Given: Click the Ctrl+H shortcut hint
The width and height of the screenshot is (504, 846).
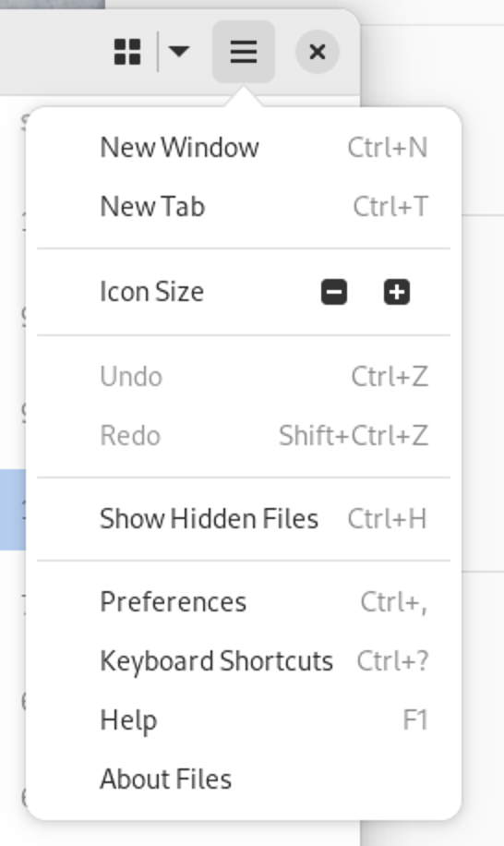Looking at the screenshot, I should tap(387, 518).
